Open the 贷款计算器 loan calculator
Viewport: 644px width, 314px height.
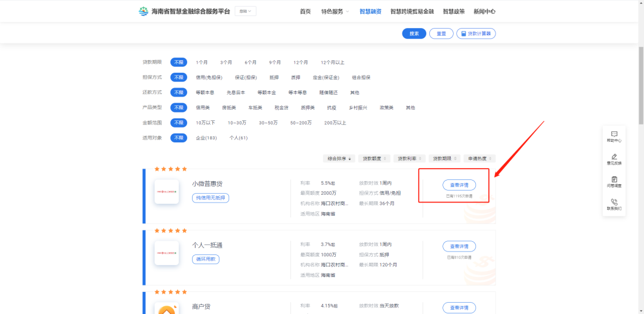476,34
